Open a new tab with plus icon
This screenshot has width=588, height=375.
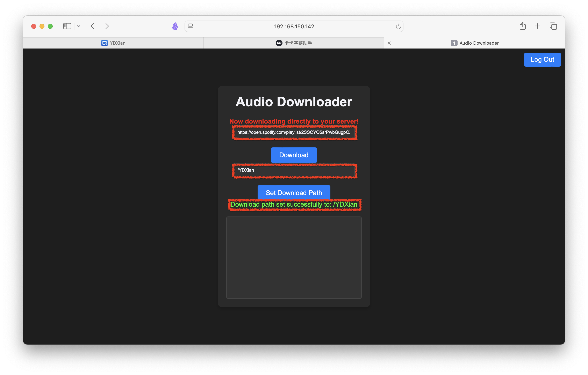pyautogui.click(x=538, y=26)
